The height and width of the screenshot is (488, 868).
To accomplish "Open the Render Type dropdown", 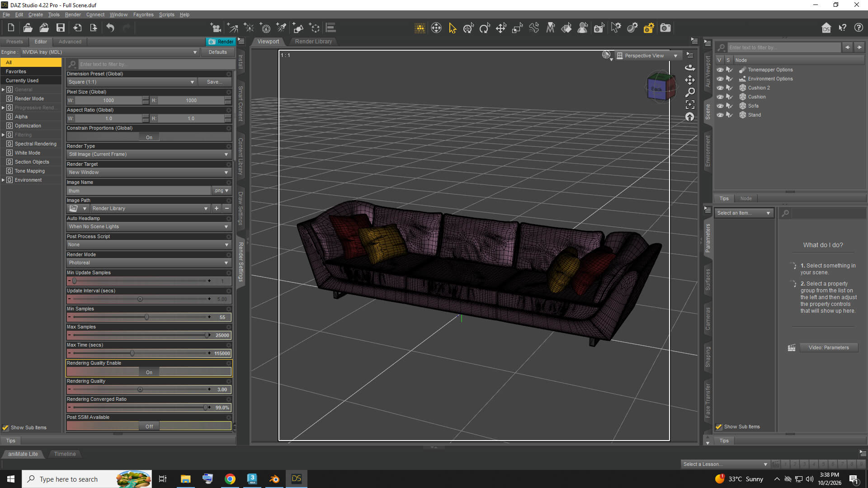I will 149,154.
